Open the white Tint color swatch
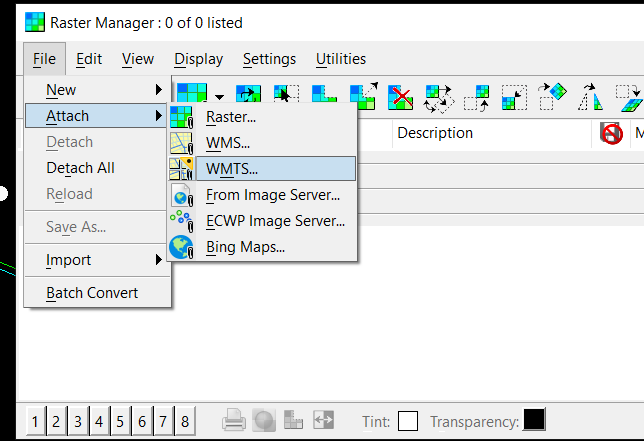Screen dimensions: 644x441 coord(408,421)
